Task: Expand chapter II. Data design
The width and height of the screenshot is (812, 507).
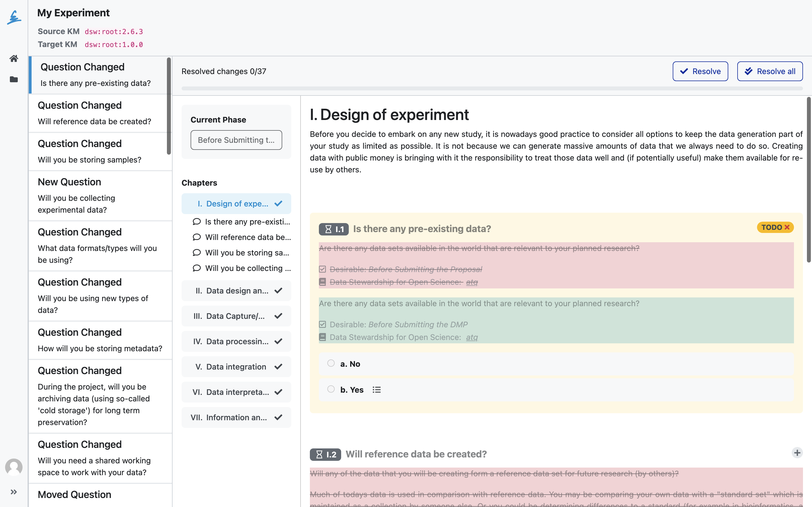Action: 236,291
